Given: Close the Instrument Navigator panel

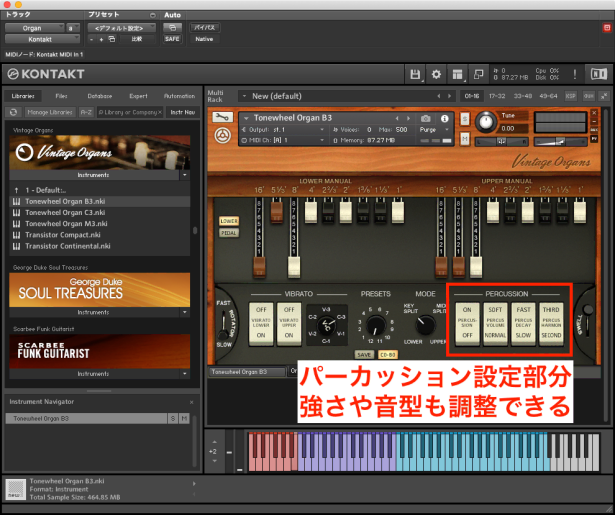Looking at the screenshot, I should pos(191,402).
